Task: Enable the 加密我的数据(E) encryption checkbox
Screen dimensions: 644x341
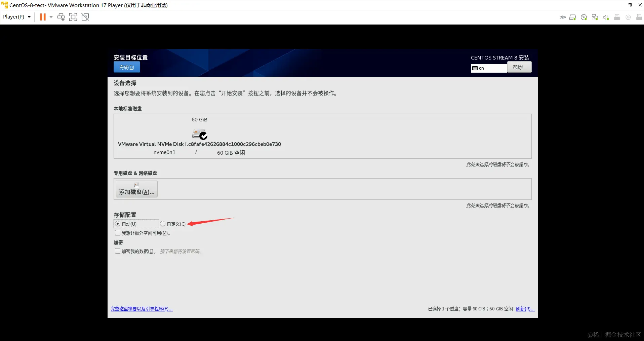Action: point(118,251)
